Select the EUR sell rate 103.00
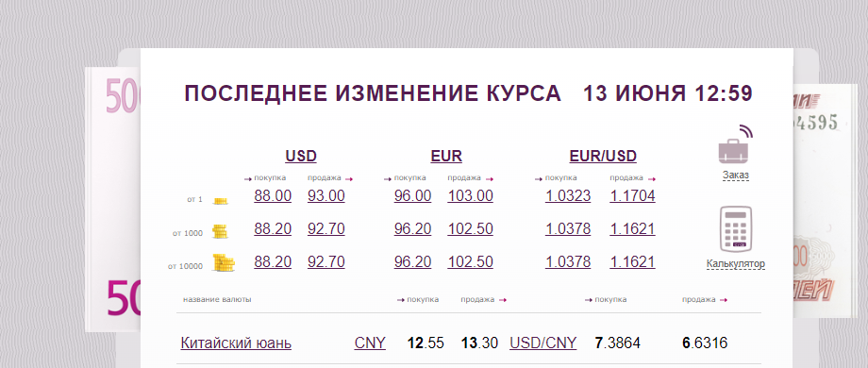 (470, 196)
